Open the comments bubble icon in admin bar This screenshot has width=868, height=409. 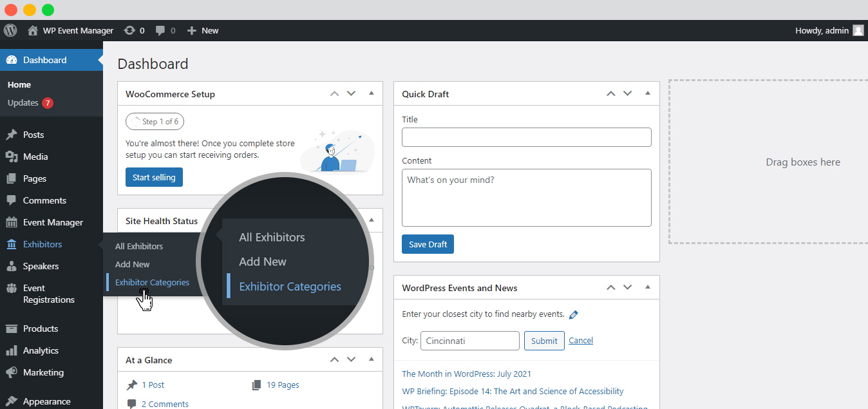pyautogui.click(x=160, y=30)
